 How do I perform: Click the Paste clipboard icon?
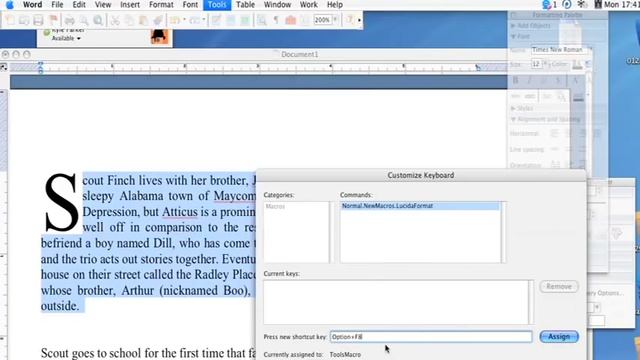tap(143, 20)
